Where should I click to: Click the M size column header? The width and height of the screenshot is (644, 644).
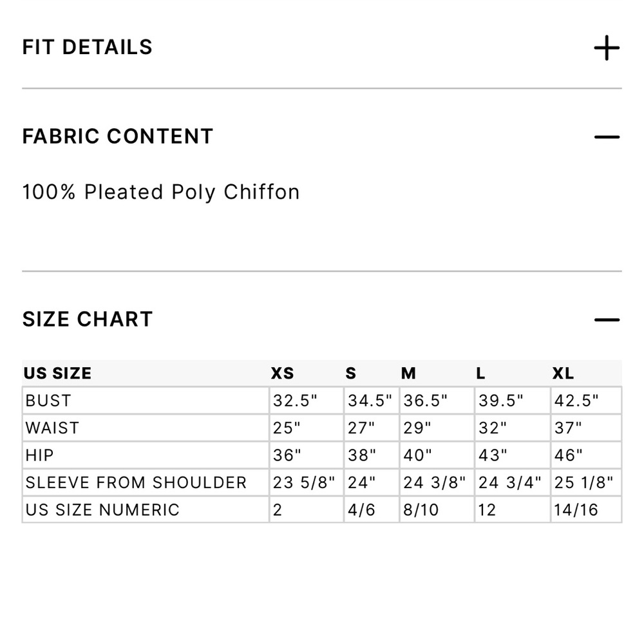pos(409,374)
